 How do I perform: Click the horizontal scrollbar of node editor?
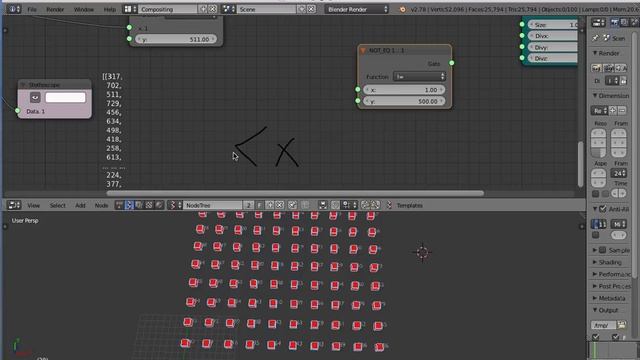295,193
